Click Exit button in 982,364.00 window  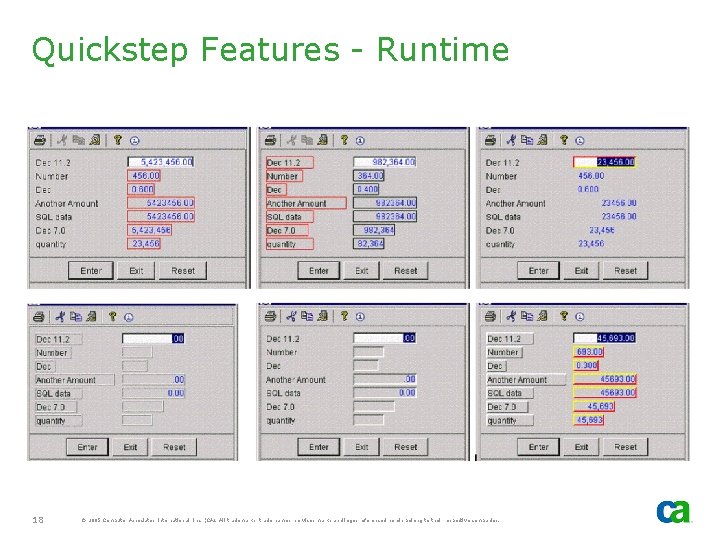pos(361,270)
